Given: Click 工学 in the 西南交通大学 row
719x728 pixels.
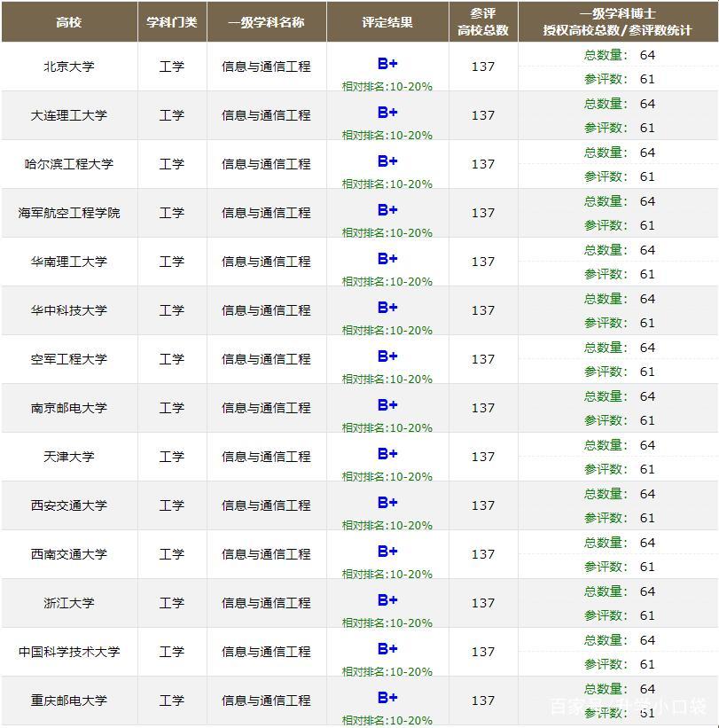Looking at the screenshot, I should click(172, 554).
